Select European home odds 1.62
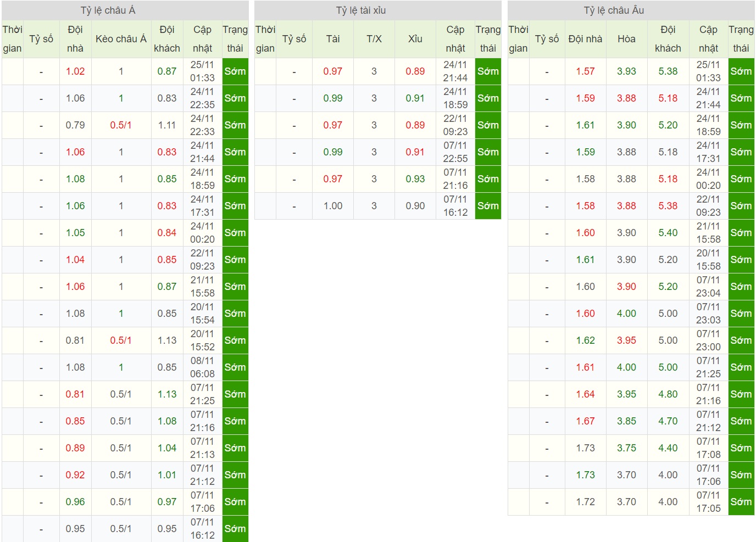Viewport: 756px width, 542px height. click(x=586, y=340)
